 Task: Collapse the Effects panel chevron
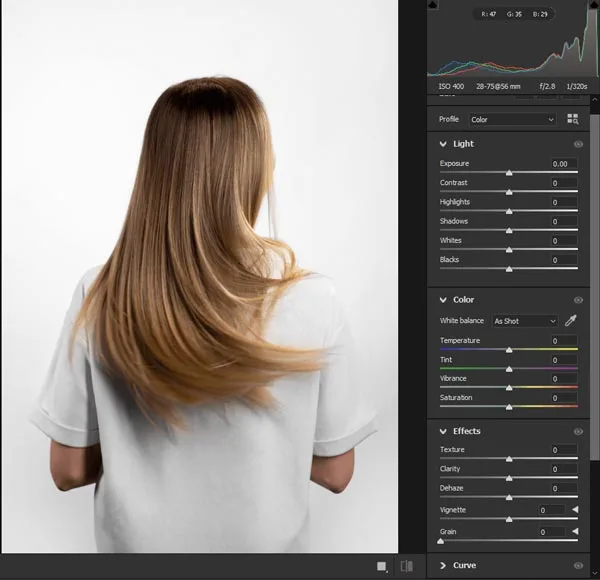(443, 431)
